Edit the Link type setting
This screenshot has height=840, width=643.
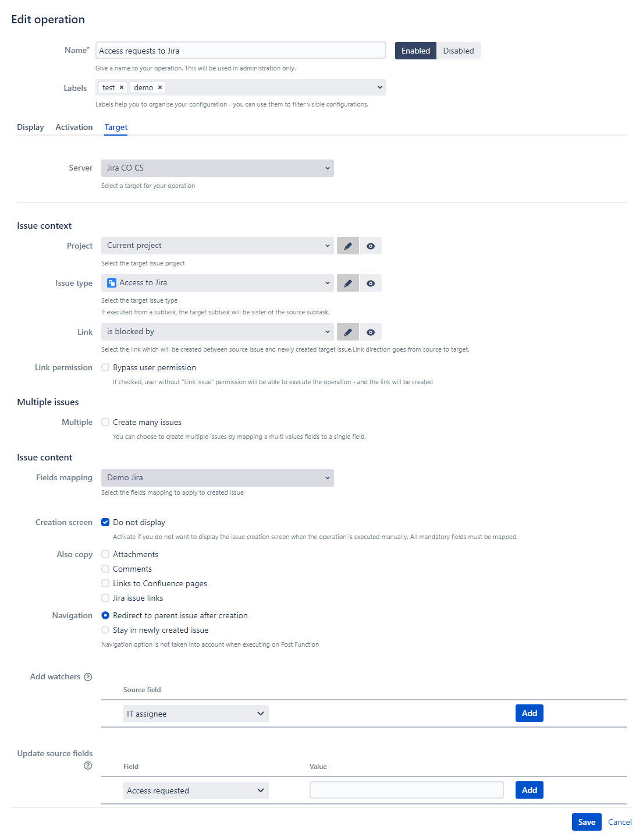(348, 331)
